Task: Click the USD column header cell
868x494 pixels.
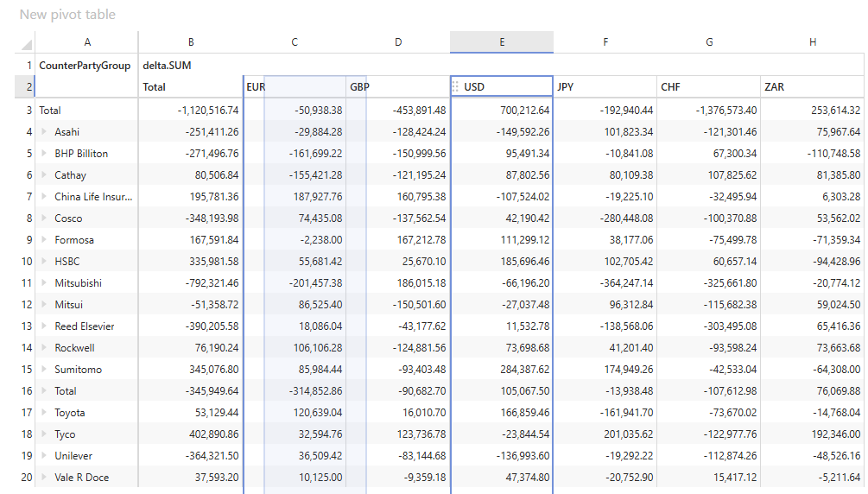Action: point(502,87)
